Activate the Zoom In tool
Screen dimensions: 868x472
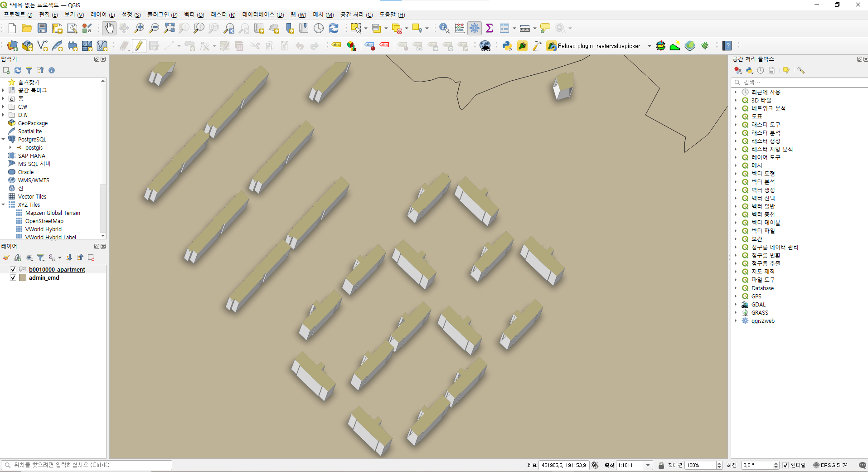(139, 28)
